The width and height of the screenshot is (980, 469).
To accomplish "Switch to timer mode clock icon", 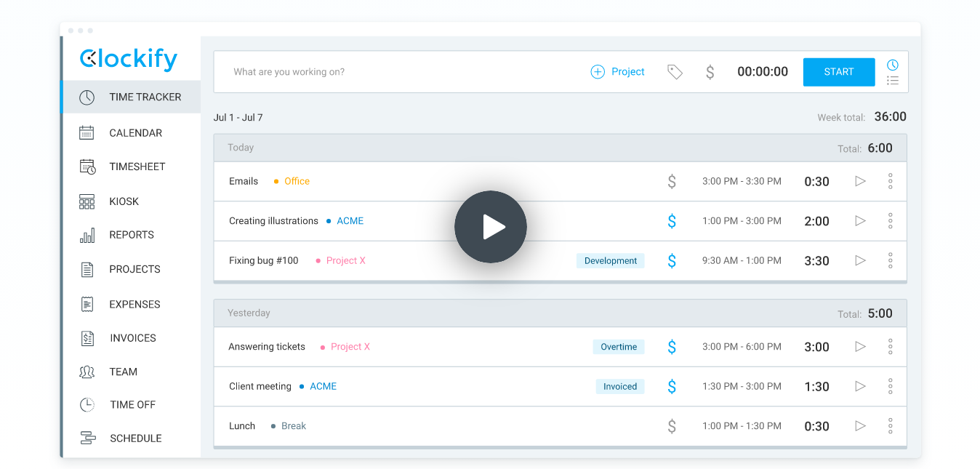I will coord(893,65).
